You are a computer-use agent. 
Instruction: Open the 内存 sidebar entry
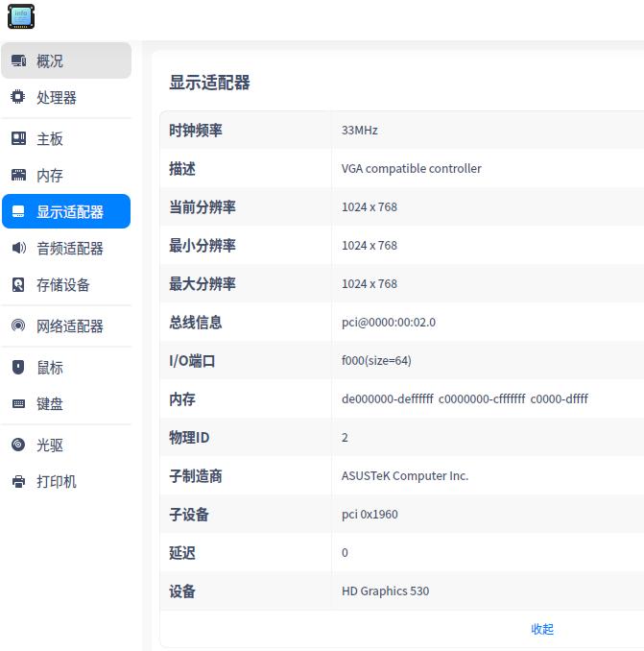coord(66,175)
